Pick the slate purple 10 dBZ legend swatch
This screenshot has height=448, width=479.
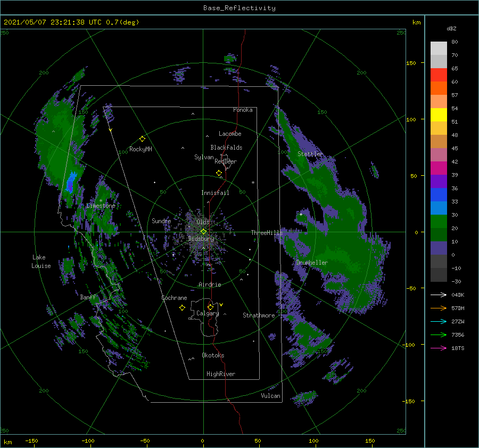[439, 248]
